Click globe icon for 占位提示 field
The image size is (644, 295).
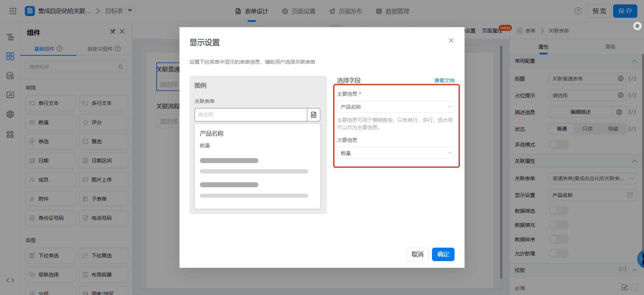point(621,95)
